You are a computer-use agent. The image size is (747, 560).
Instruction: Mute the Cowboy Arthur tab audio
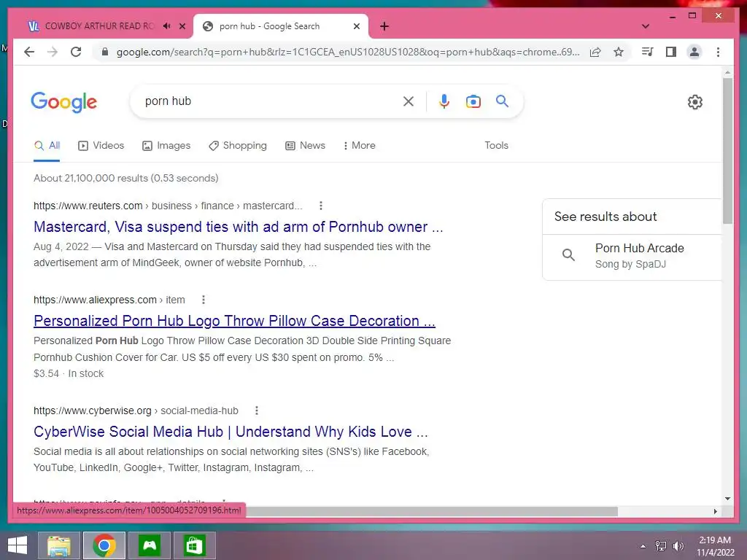pos(167,26)
